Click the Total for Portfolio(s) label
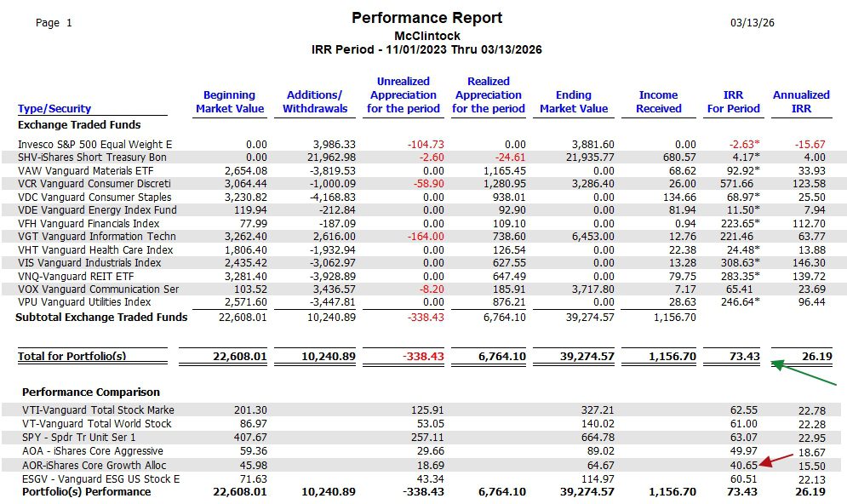The height and width of the screenshot is (504, 847). tap(72, 356)
